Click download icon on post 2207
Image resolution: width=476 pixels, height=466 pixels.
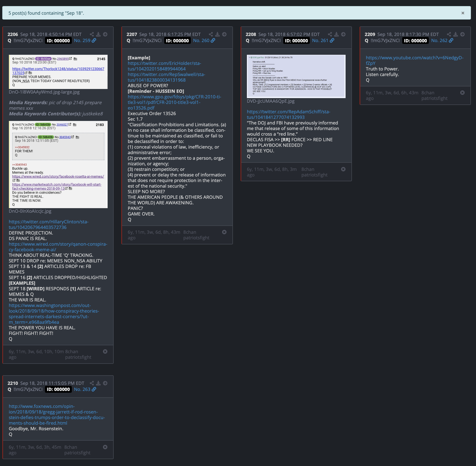(x=217, y=34)
